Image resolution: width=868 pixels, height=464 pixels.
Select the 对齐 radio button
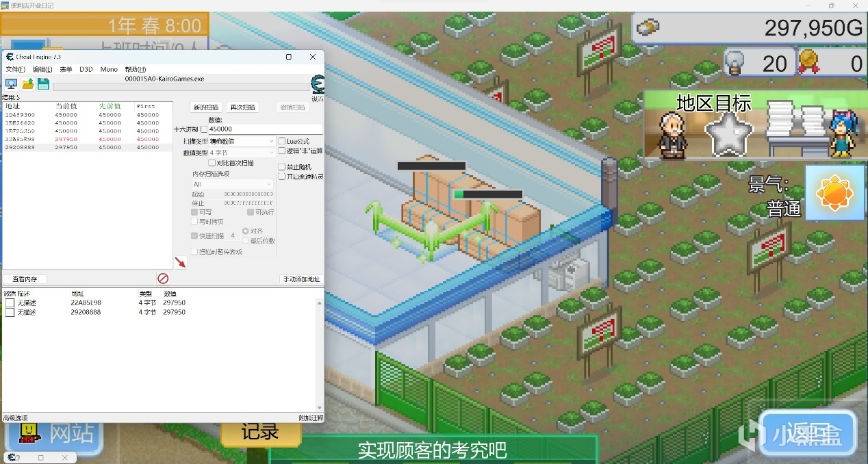pos(246,231)
